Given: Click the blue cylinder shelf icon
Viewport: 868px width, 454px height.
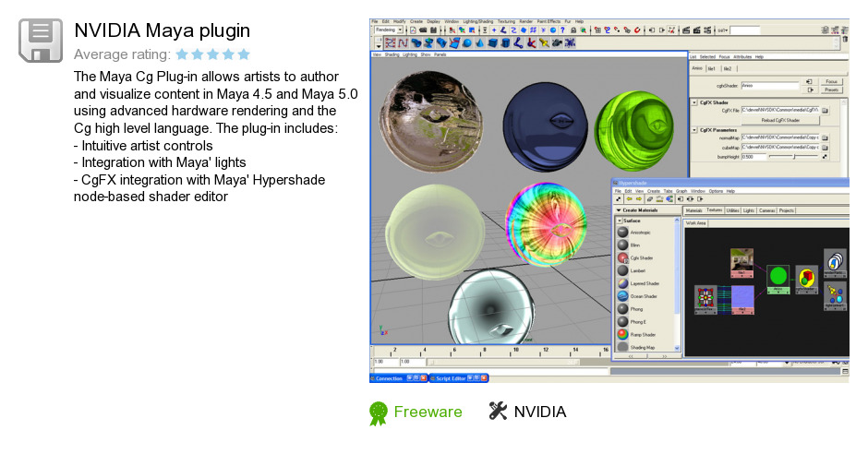Looking at the screenshot, I should click(x=505, y=43).
